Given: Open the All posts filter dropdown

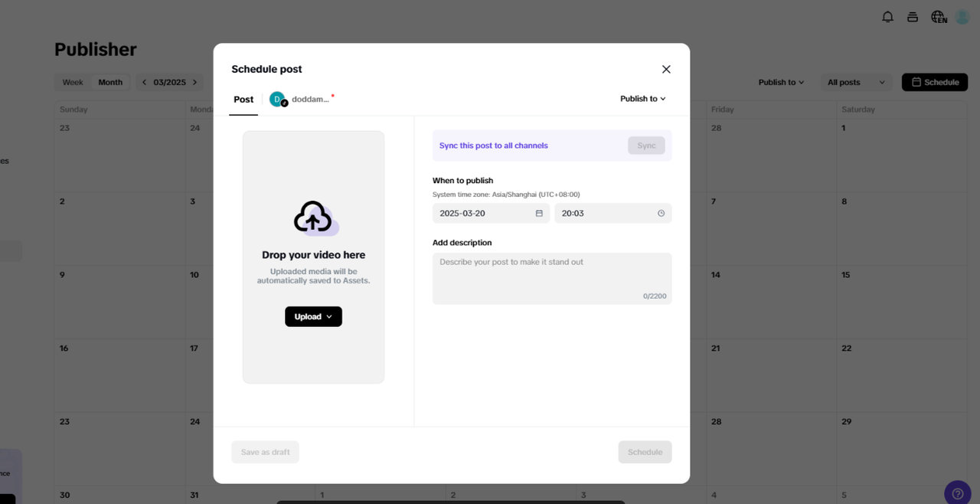Looking at the screenshot, I should tap(856, 82).
